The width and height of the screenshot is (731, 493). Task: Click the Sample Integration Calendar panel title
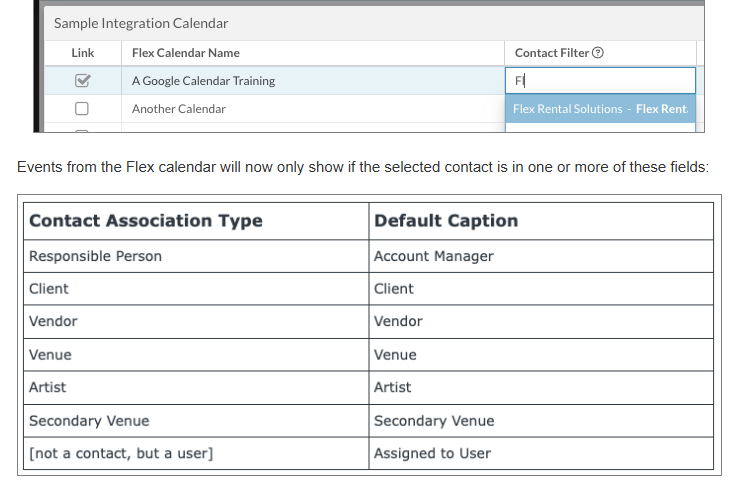click(x=141, y=22)
